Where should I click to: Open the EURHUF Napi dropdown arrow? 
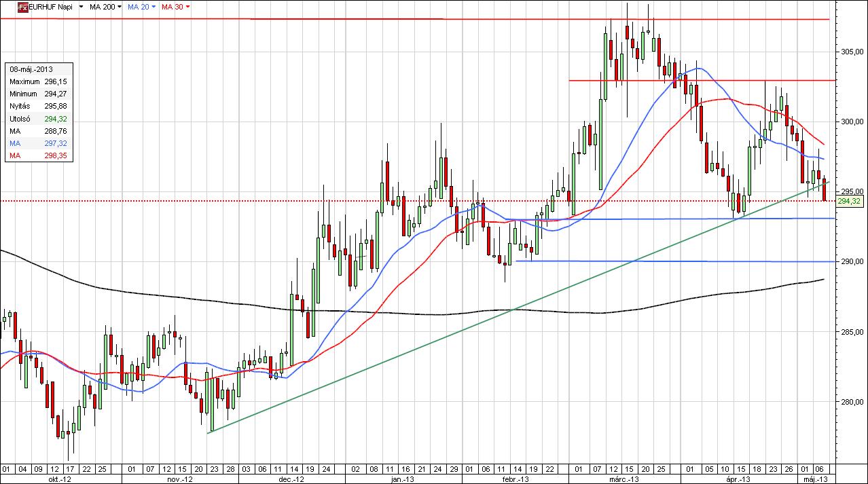click(x=82, y=7)
